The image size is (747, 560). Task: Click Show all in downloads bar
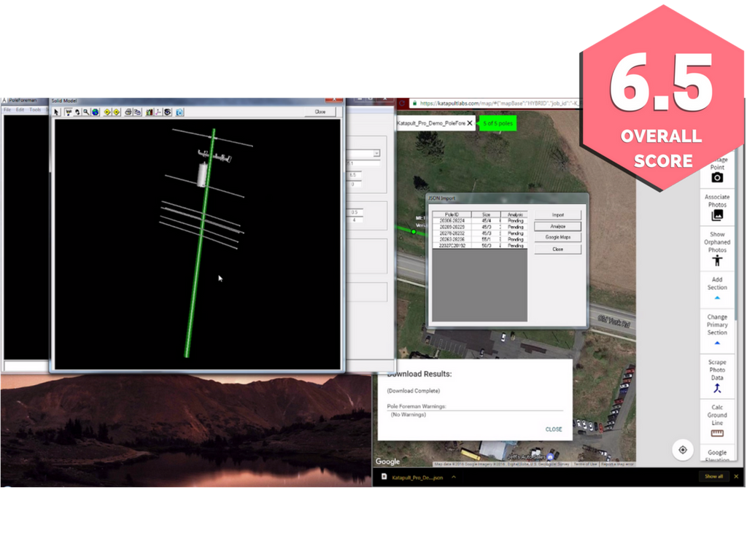[x=713, y=477]
